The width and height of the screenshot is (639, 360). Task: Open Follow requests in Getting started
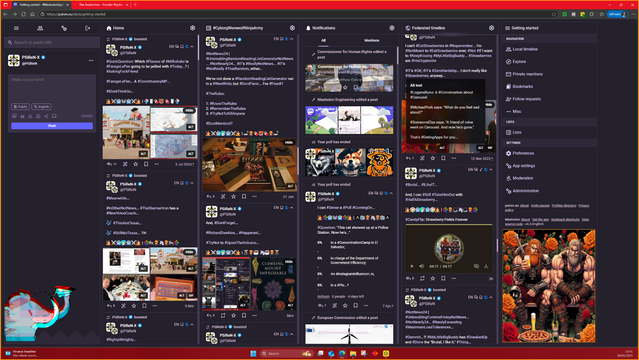pos(523,99)
